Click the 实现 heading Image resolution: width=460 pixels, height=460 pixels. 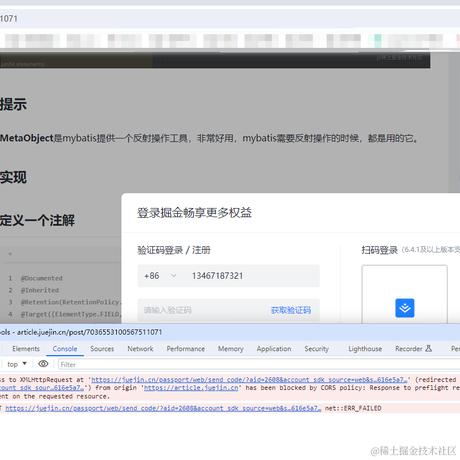[x=13, y=177]
